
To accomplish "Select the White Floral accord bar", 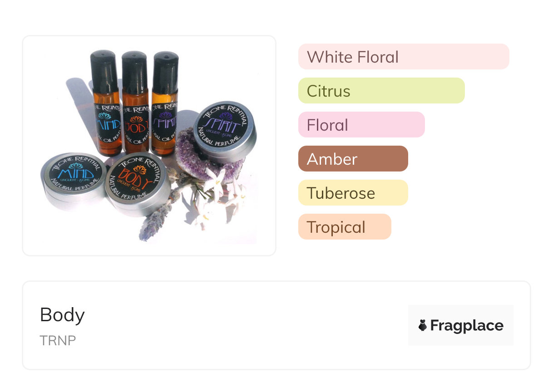I will (404, 57).
